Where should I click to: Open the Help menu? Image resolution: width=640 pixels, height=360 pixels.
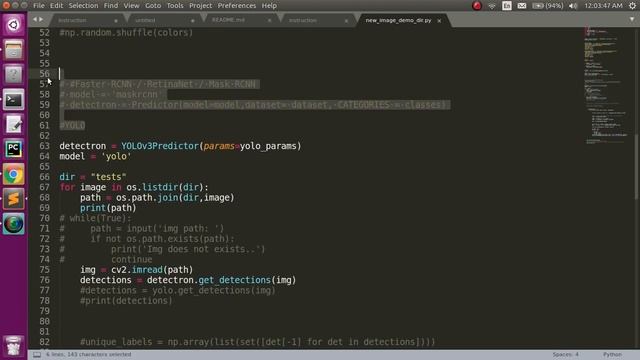pyautogui.click(x=269, y=6)
